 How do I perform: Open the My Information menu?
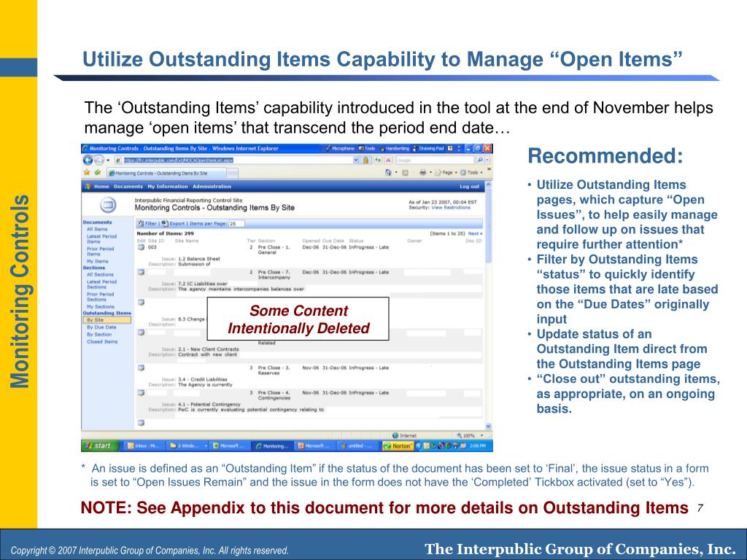click(167, 187)
